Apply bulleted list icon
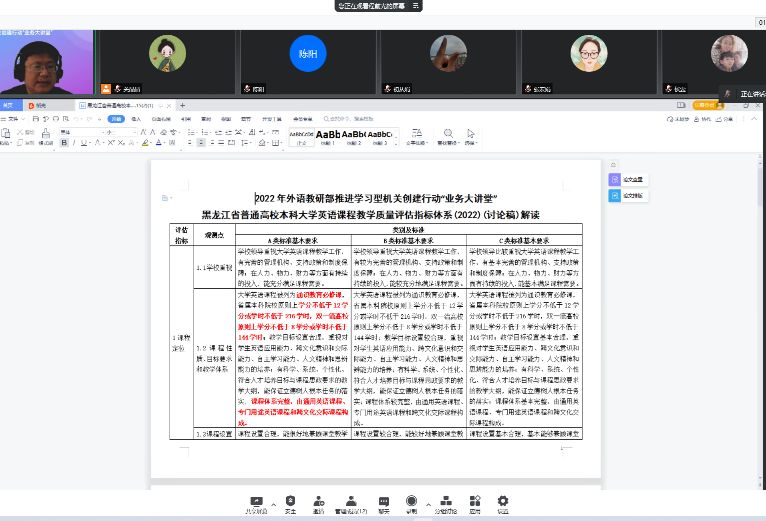766x521 pixels. pyautogui.click(x=191, y=132)
